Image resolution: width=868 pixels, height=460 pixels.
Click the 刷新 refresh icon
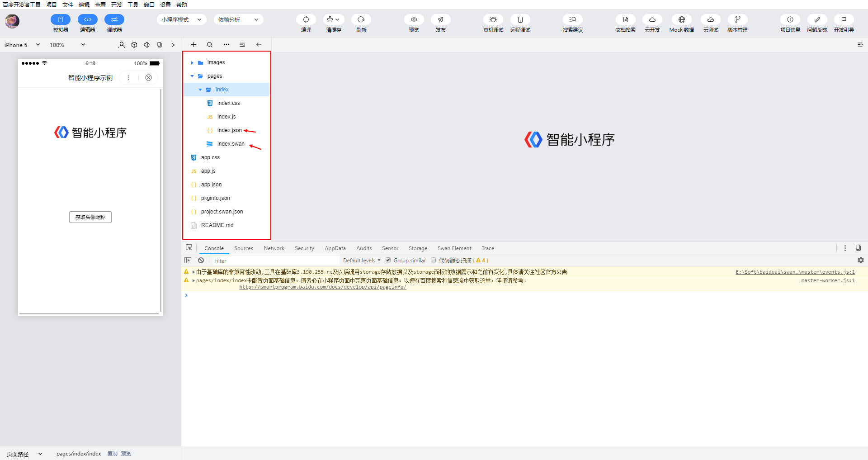361,19
